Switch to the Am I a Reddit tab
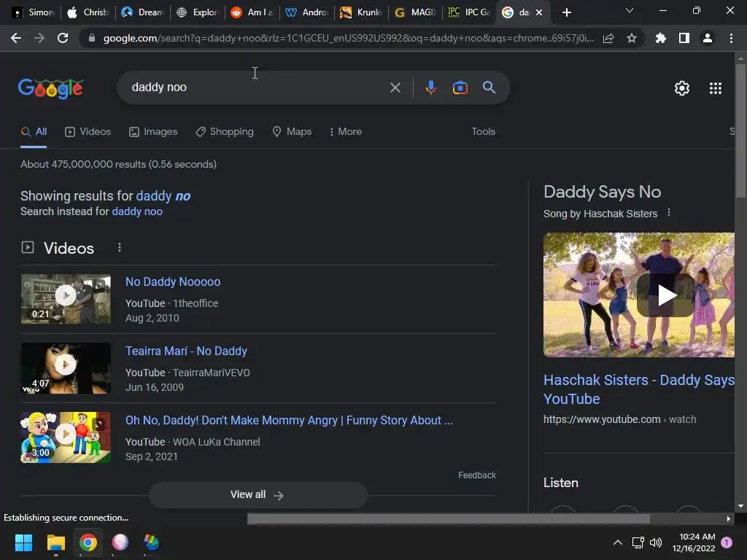 tap(252, 12)
